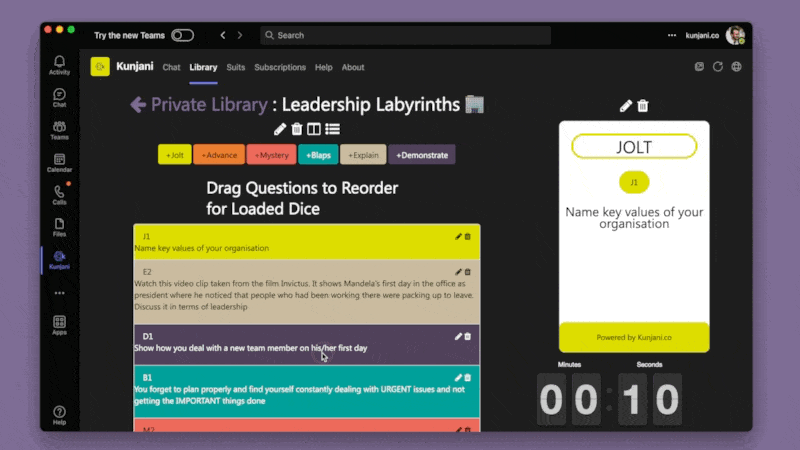Screen dimensions: 800x450
Task: Edit question D1 pencil icon
Action: pyautogui.click(x=458, y=336)
